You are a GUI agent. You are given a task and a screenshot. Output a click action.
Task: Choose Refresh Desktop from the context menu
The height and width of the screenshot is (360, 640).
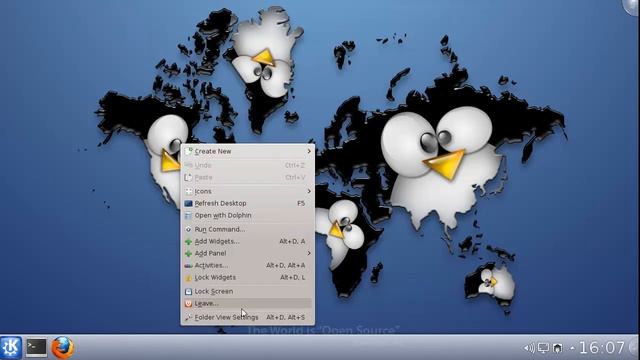[248, 203]
